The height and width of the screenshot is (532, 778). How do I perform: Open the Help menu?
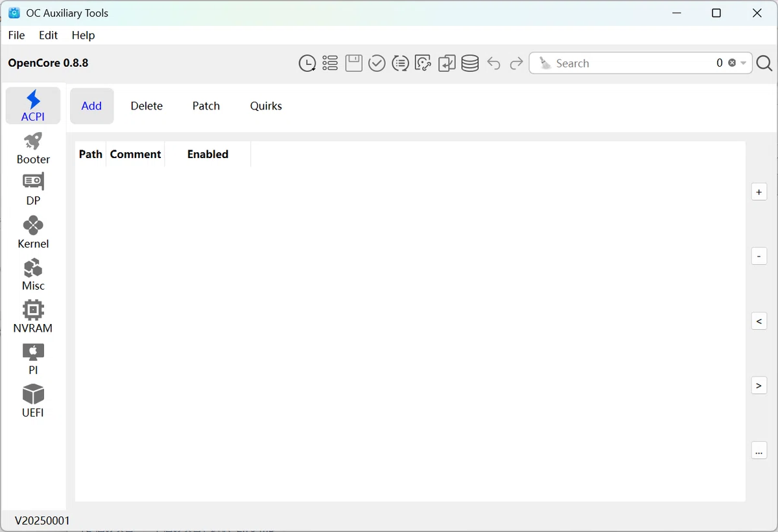click(x=83, y=35)
